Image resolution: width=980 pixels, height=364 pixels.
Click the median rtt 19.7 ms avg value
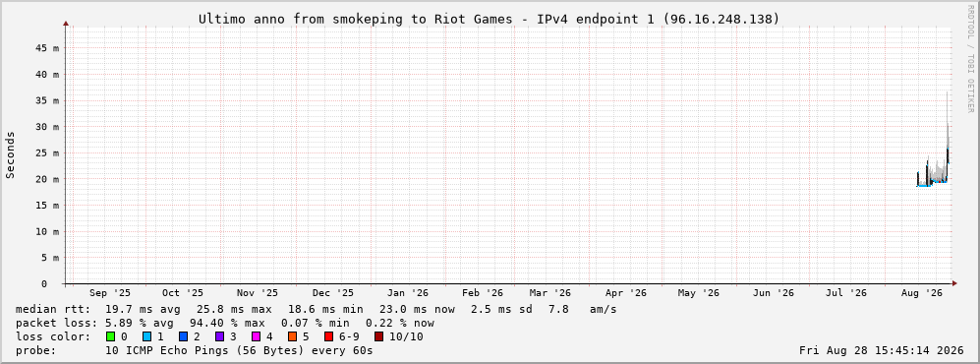click(x=144, y=310)
